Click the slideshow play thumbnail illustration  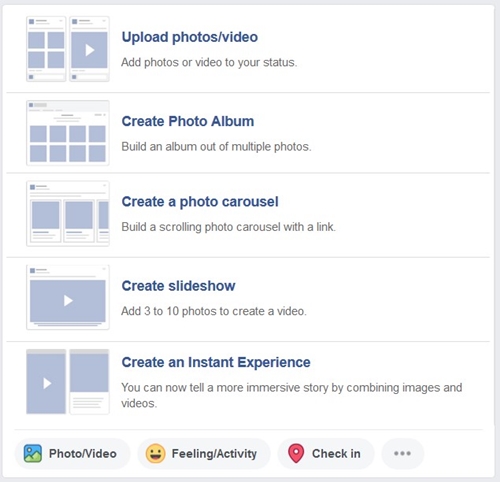coord(68,297)
